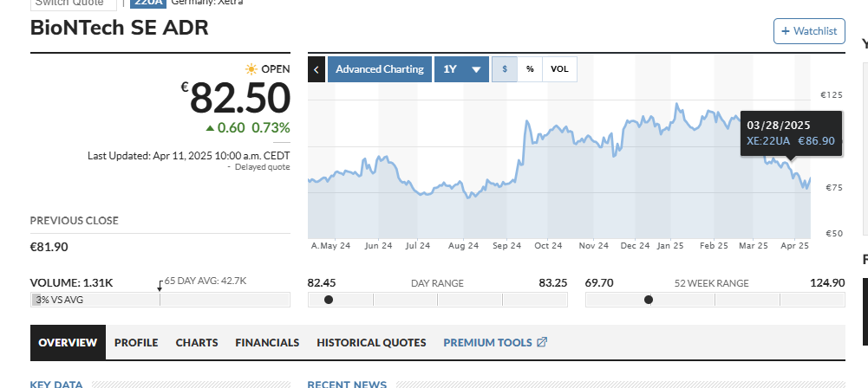
Task: Click the 52 week range dot indicator
Action: point(649,300)
